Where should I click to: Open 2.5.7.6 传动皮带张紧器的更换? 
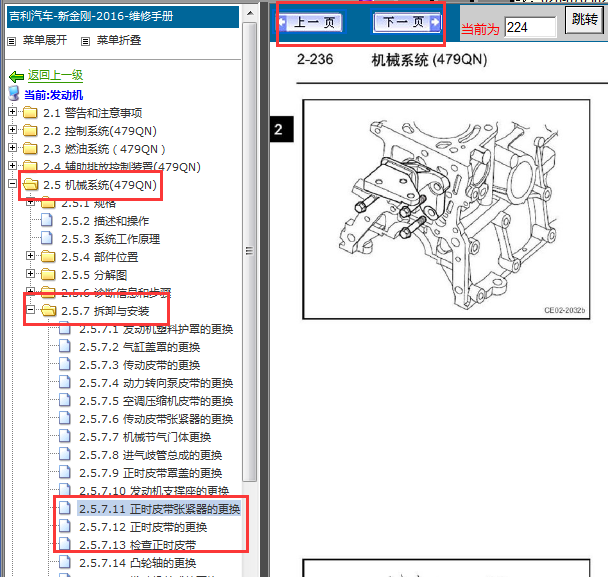pos(156,419)
